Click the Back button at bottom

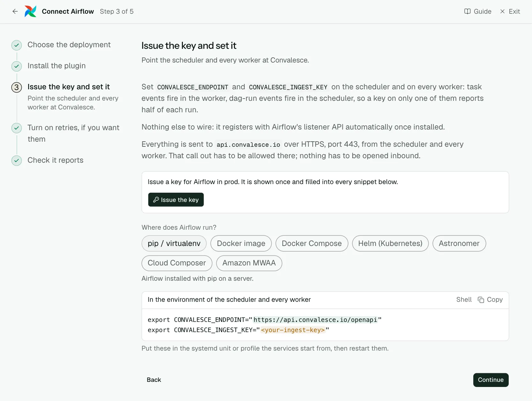point(154,380)
